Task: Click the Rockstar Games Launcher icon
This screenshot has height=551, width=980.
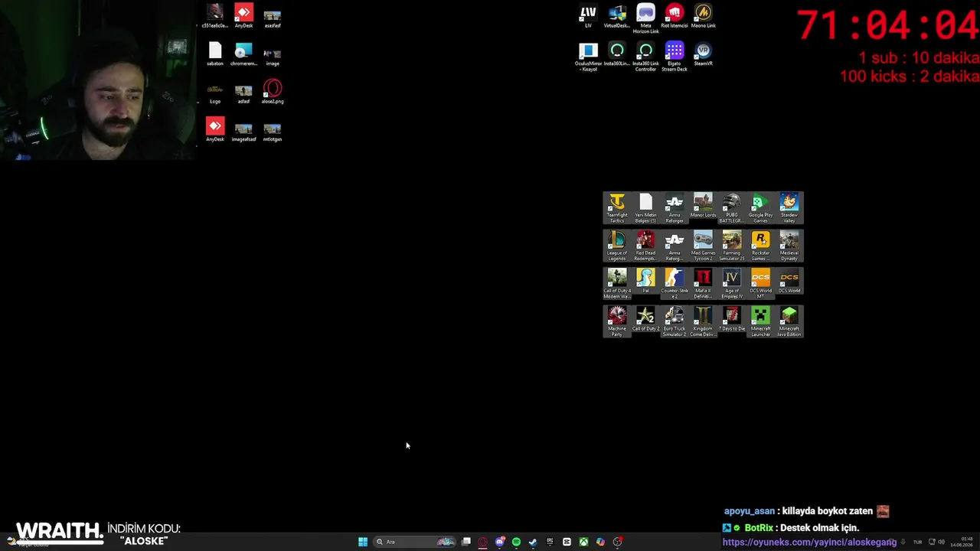Action: pos(760,246)
